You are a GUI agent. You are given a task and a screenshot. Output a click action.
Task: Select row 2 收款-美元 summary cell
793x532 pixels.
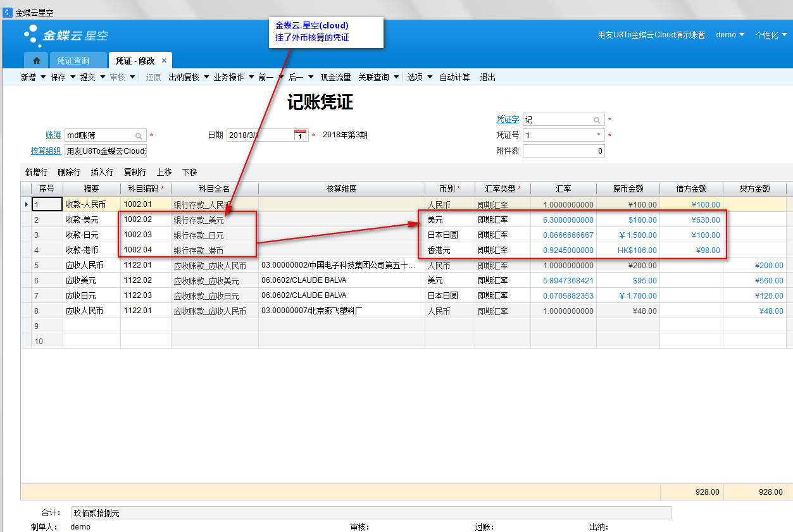pos(91,220)
